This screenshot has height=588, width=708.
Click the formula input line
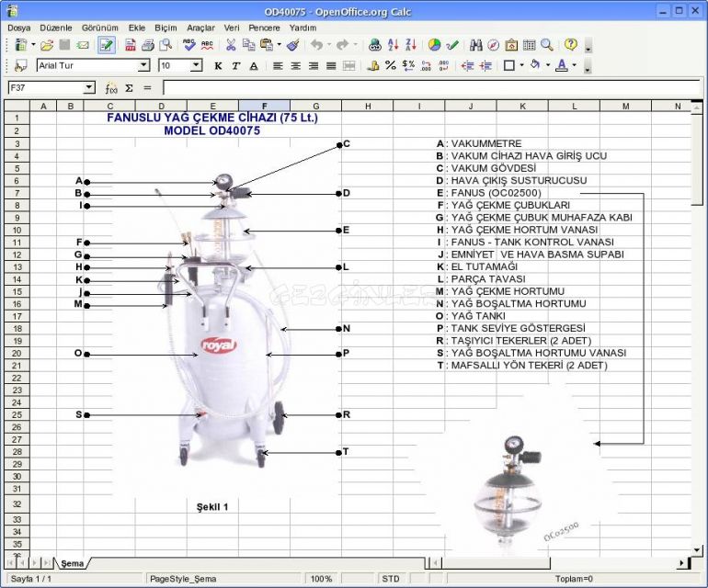pyautogui.click(x=431, y=87)
